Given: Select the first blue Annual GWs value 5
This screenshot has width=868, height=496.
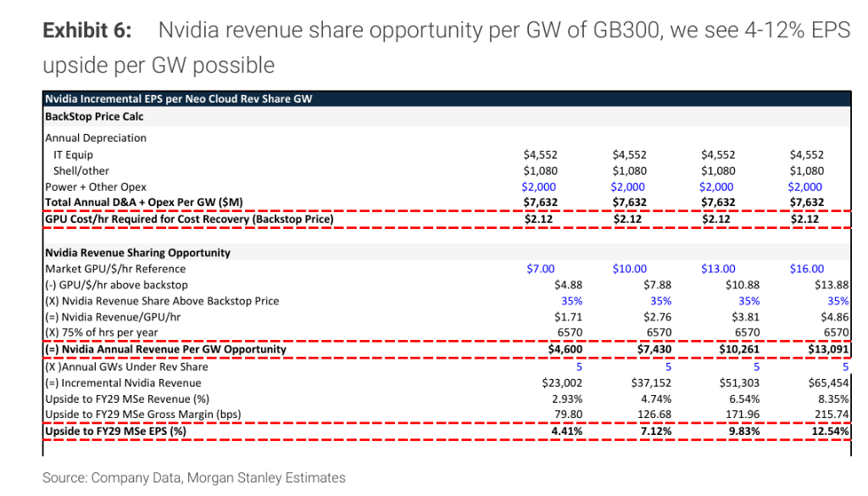Looking at the screenshot, I should 579,367.
